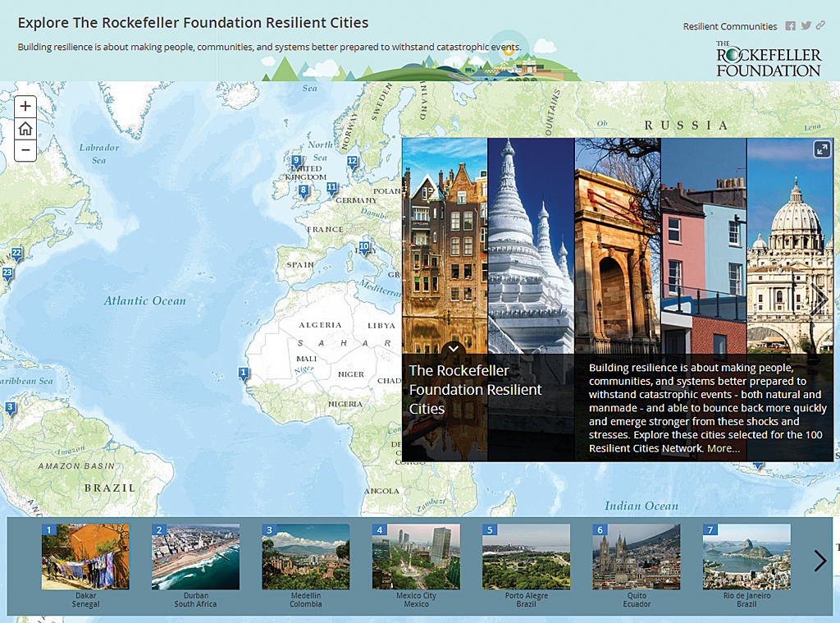Click the Labrador Sea map label
This screenshot has height=623, width=840.
point(99,153)
